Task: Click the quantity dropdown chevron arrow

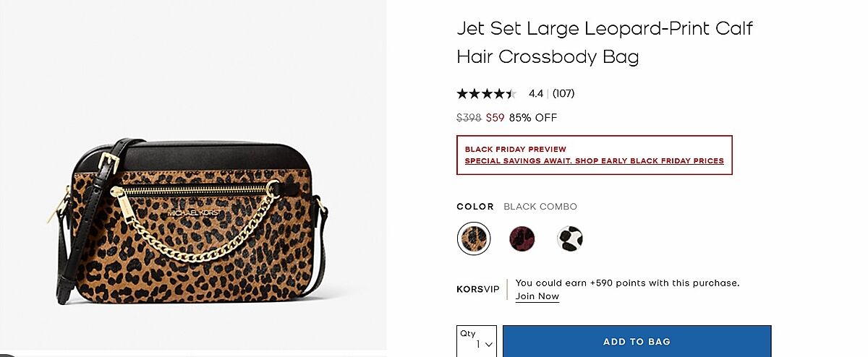Action: (490, 345)
